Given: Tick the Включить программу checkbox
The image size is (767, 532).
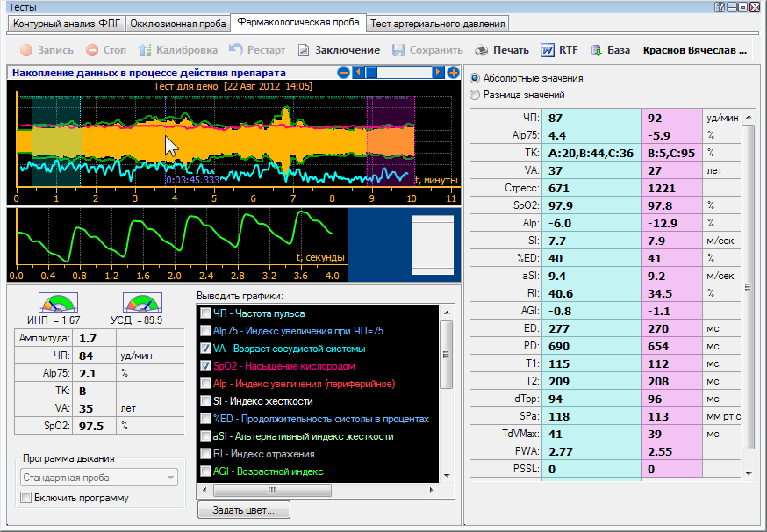Looking at the screenshot, I should tap(26, 498).
